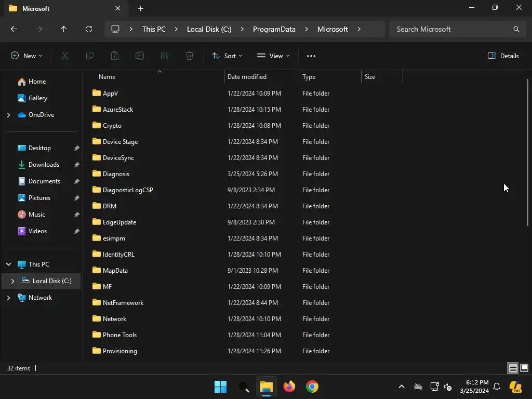Switch to large thumbnails view icon
Screen dimensions: 532x399
[524, 368]
